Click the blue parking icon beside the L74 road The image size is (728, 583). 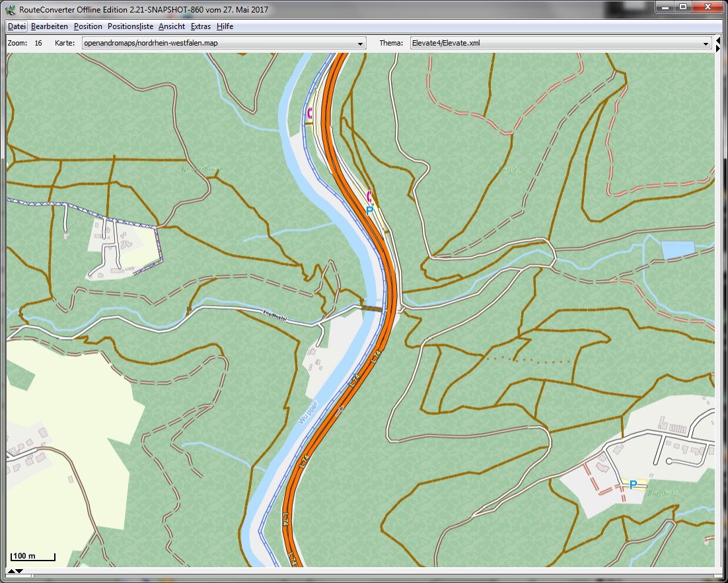pyautogui.click(x=369, y=211)
